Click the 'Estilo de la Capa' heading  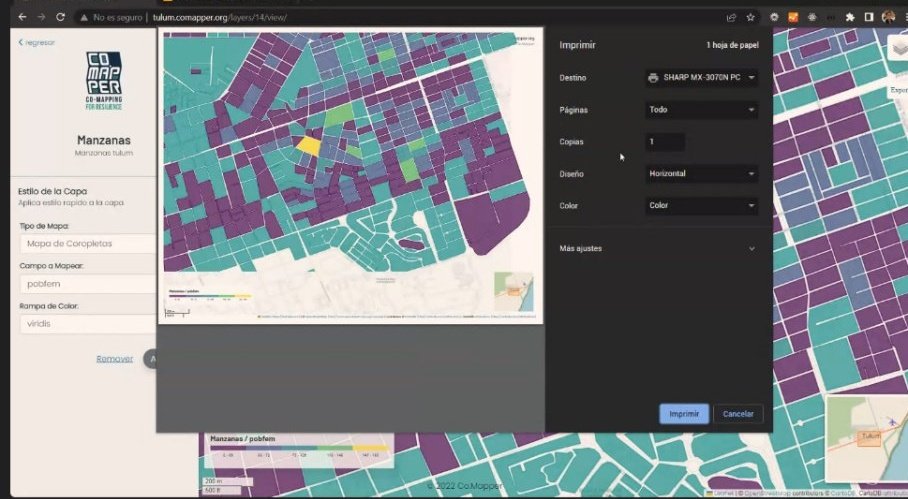(x=52, y=191)
